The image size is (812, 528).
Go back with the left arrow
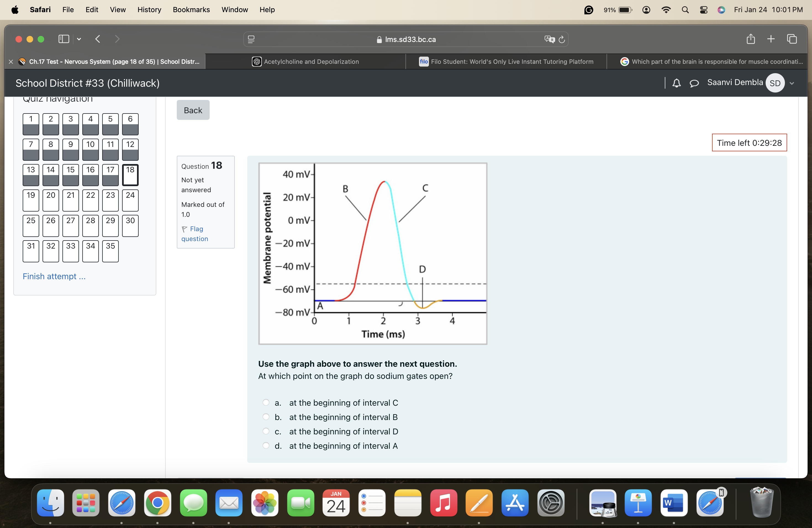pyautogui.click(x=97, y=39)
